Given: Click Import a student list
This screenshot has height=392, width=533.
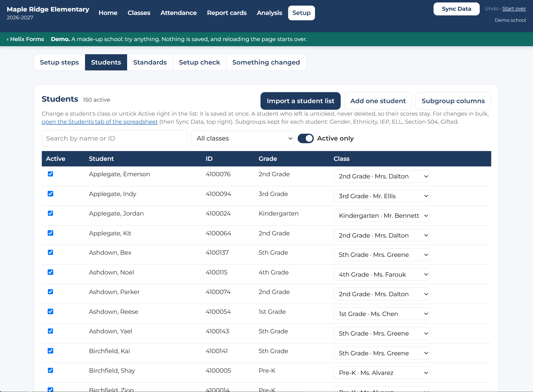Looking at the screenshot, I should (300, 101).
